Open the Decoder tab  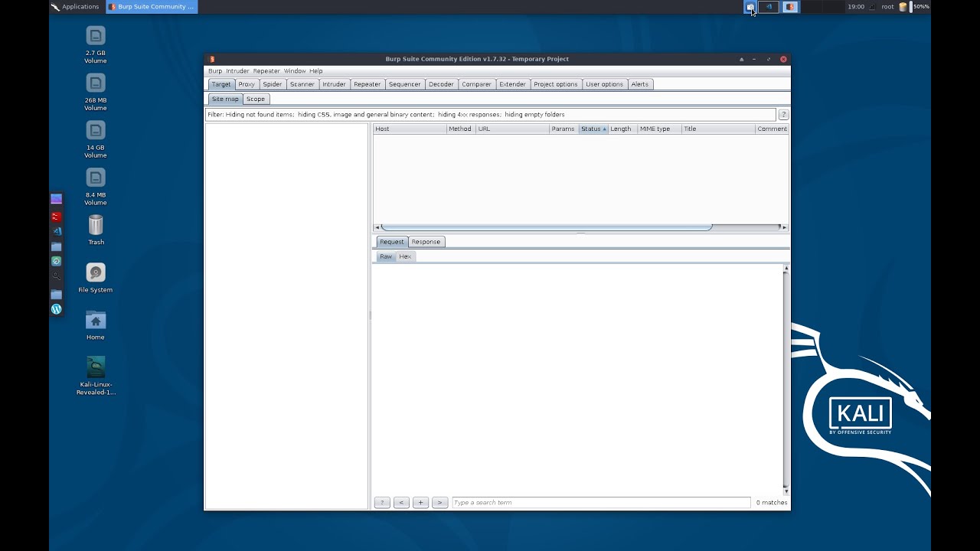[x=441, y=84]
